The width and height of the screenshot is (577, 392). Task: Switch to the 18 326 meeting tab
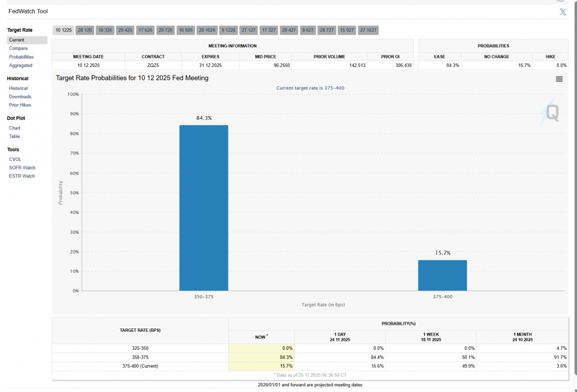click(105, 30)
